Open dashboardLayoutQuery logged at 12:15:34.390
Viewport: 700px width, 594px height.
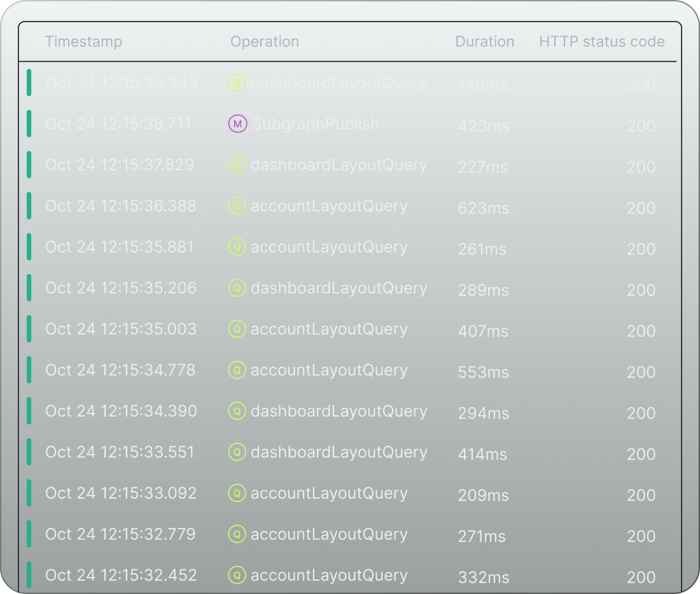pyautogui.click(x=339, y=411)
